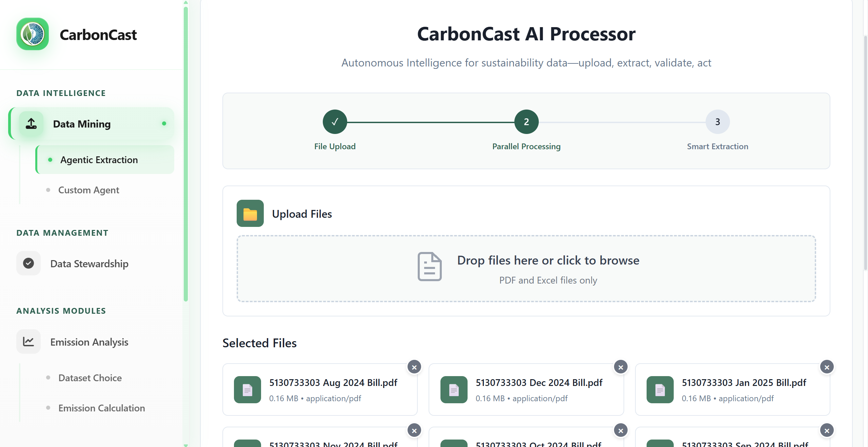Open the Data Stewardship section
868x447 pixels.
pos(89,264)
